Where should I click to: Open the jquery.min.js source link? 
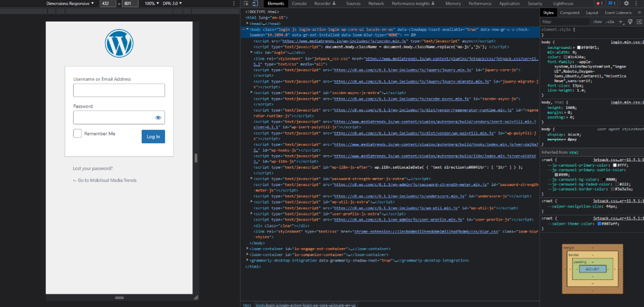402,70
